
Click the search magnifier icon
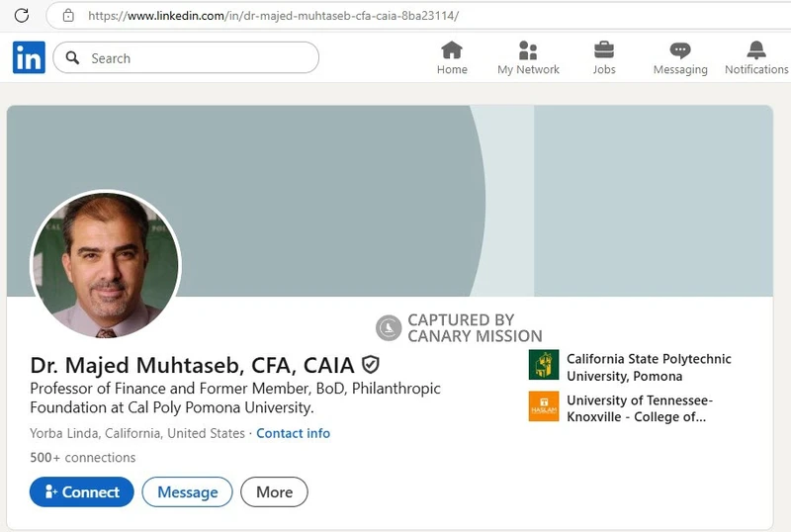[x=72, y=57]
